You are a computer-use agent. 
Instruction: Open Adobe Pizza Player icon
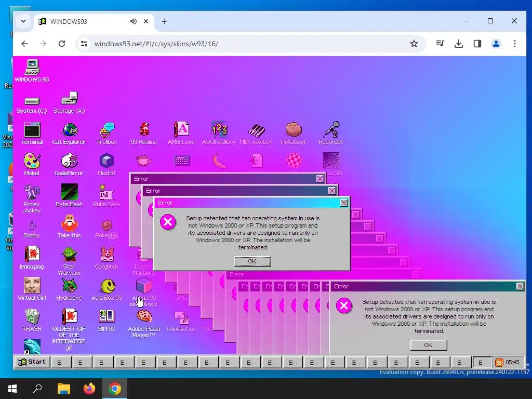[x=144, y=324]
